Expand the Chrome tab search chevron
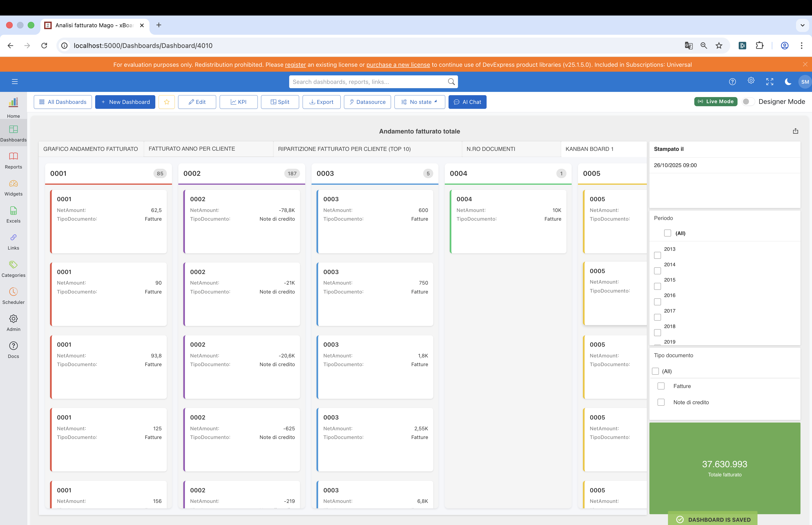Screen dimensions: 812x525 pos(802,25)
